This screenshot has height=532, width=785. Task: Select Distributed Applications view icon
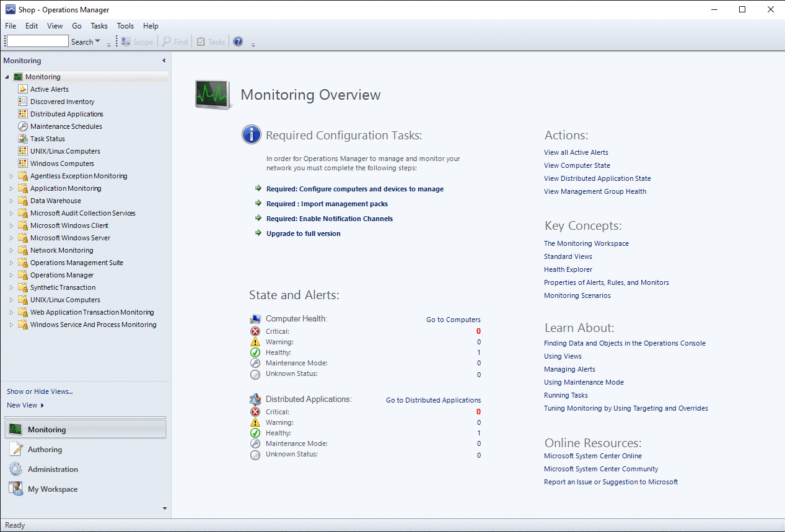23,114
